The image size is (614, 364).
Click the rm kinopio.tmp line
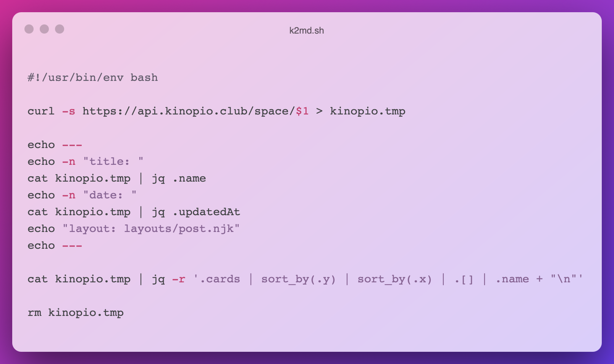pos(76,312)
